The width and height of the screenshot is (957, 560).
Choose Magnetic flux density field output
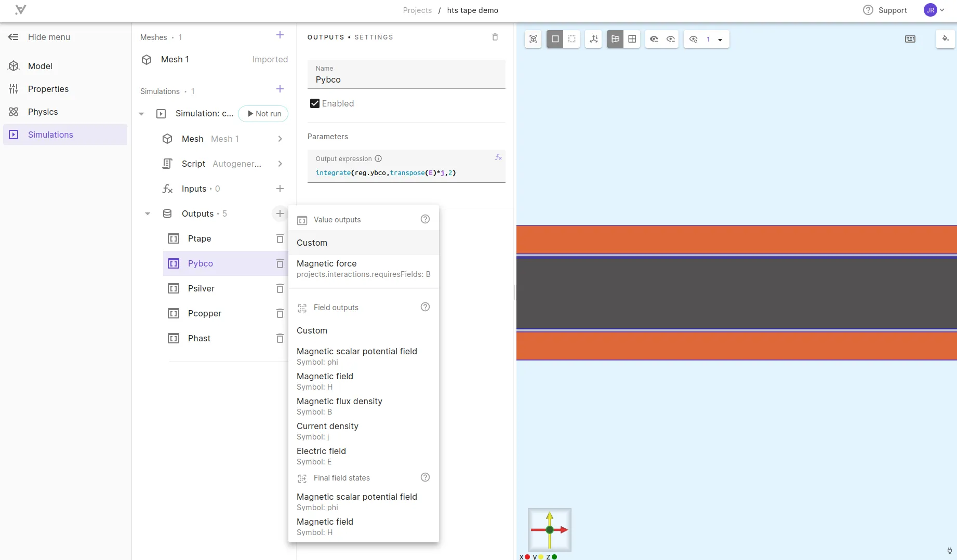(364, 406)
